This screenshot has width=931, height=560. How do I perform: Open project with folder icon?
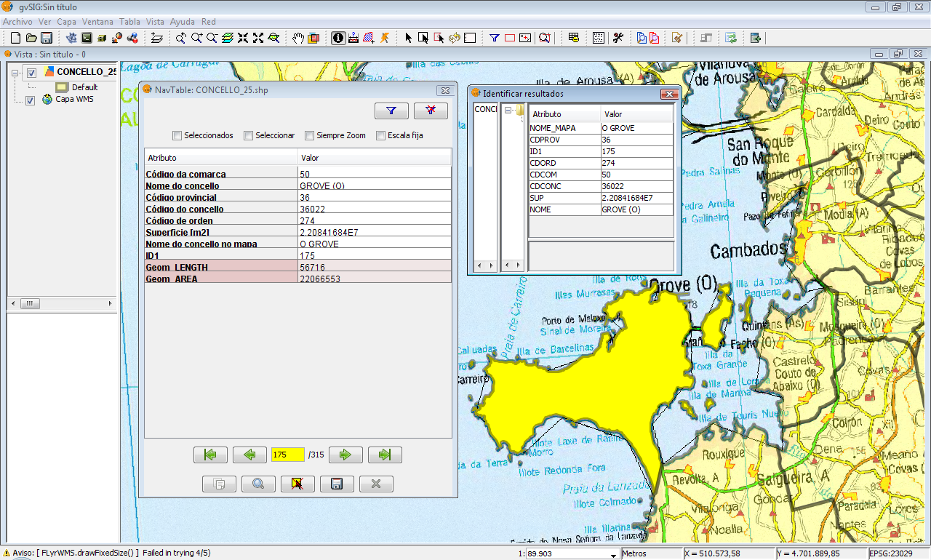[31, 38]
